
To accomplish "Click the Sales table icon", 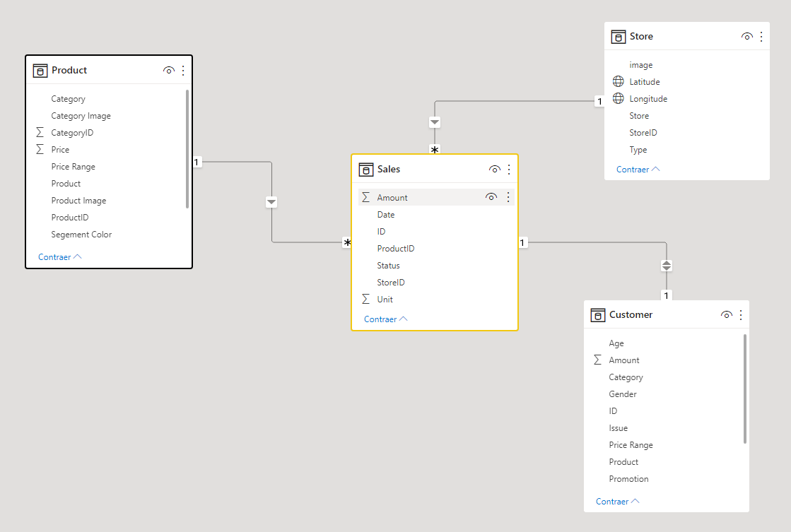I will coord(365,169).
